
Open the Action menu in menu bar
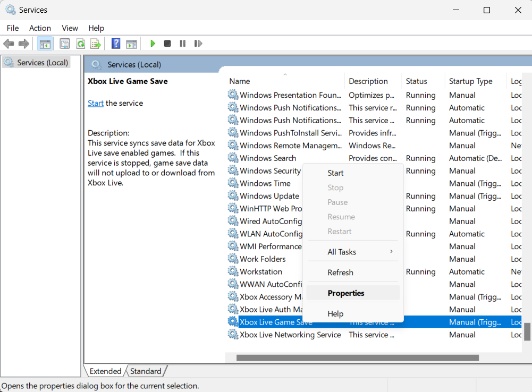40,28
